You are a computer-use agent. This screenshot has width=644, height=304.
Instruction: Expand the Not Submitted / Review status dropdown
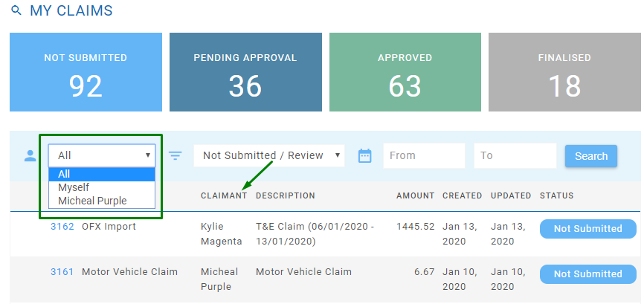pyautogui.click(x=269, y=155)
